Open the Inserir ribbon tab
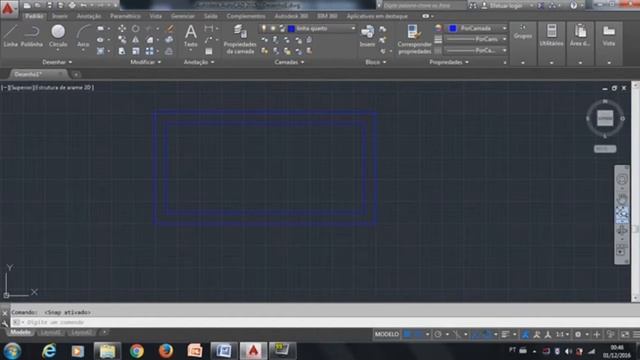This screenshot has height=360, width=640. pyautogui.click(x=60, y=16)
